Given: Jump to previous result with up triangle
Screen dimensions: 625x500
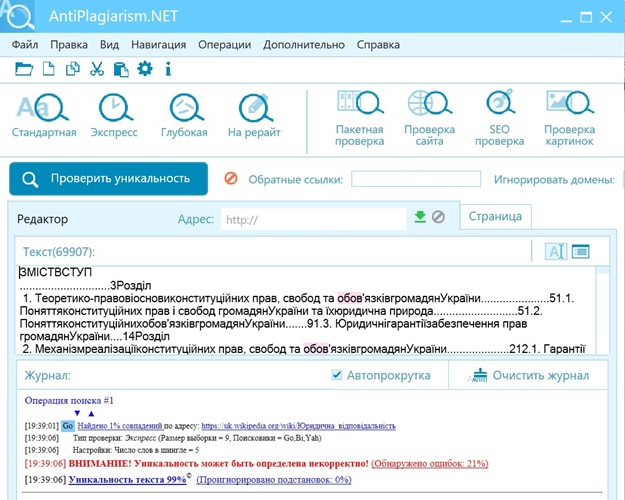Looking at the screenshot, I should 91,413.
